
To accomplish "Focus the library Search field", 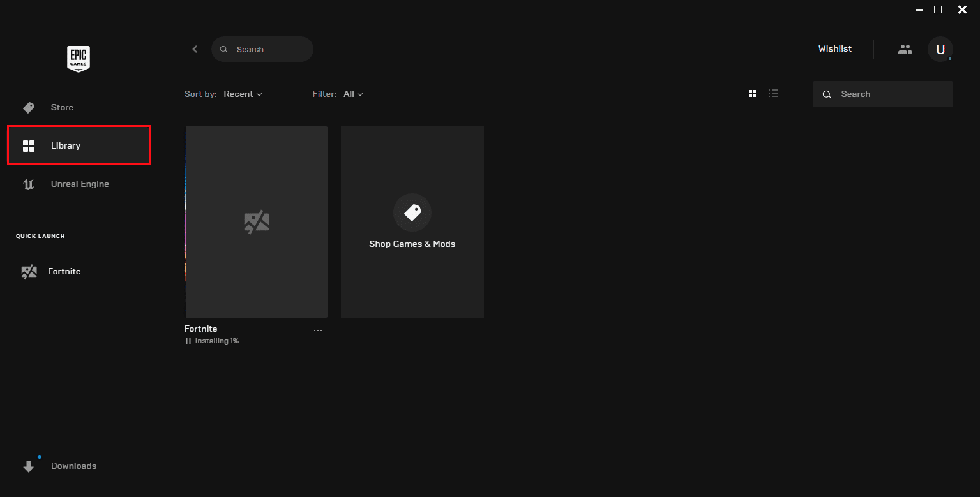I will (x=883, y=94).
